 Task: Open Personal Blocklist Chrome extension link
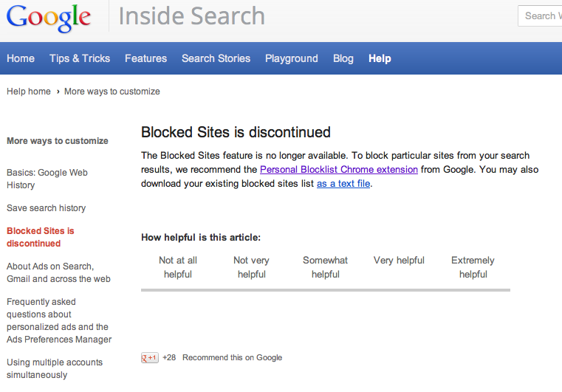pos(339,170)
